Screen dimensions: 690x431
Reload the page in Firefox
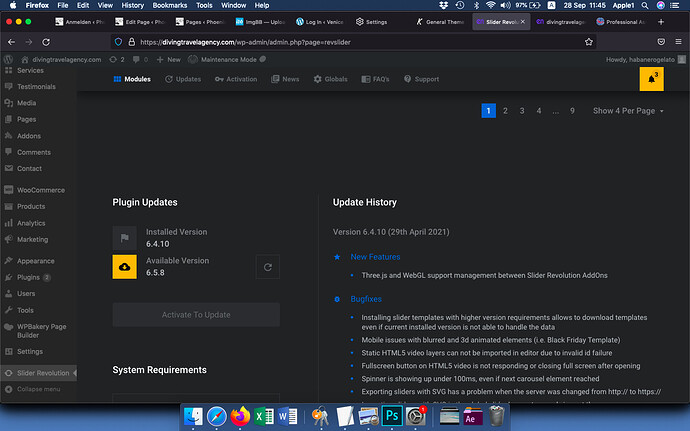[x=46, y=42]
